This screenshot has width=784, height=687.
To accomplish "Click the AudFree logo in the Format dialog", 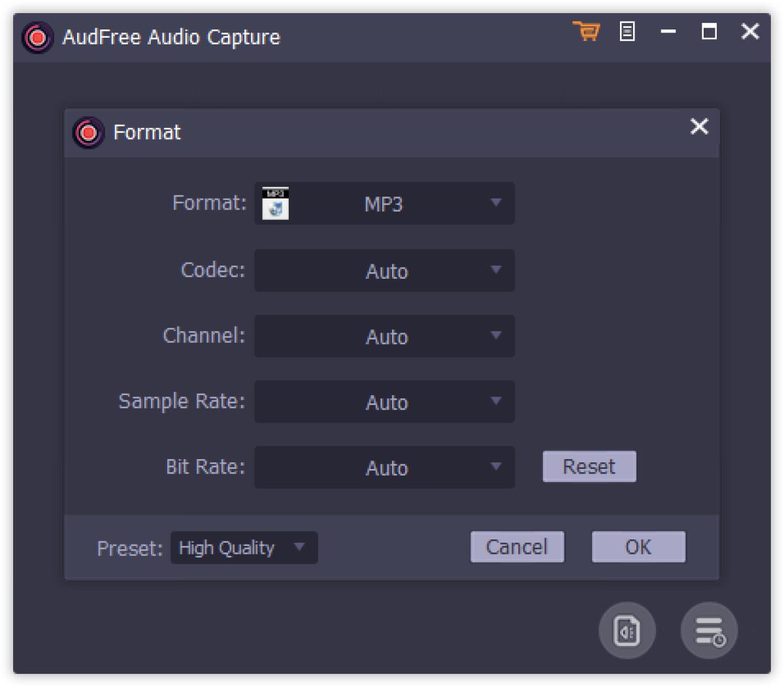I will point(88,132).
